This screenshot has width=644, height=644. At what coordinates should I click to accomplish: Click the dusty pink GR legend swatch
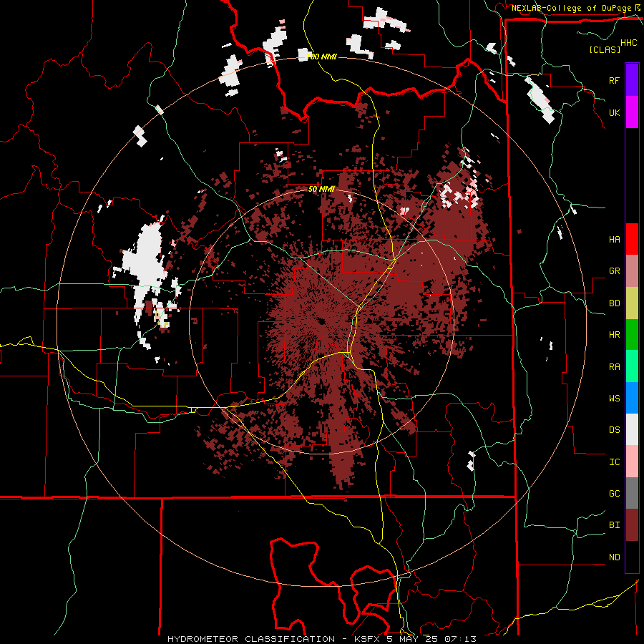click(x=632, y=271)
